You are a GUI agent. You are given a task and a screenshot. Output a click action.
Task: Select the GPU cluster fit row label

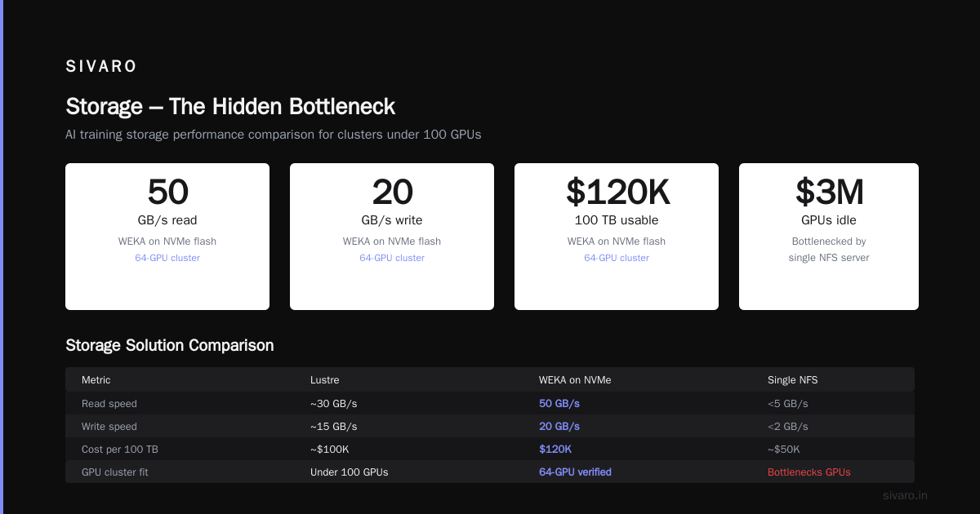(115, 472)
